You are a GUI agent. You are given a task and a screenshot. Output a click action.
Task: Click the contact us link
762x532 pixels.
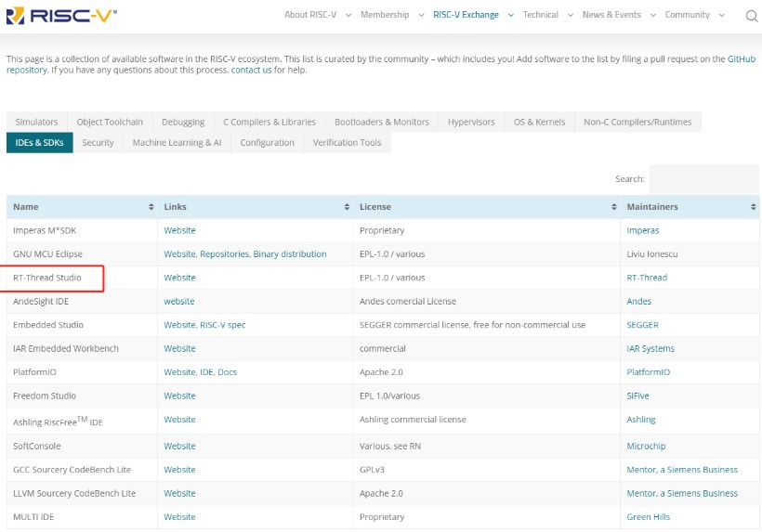pyautogui.click(x=251, y=70)
